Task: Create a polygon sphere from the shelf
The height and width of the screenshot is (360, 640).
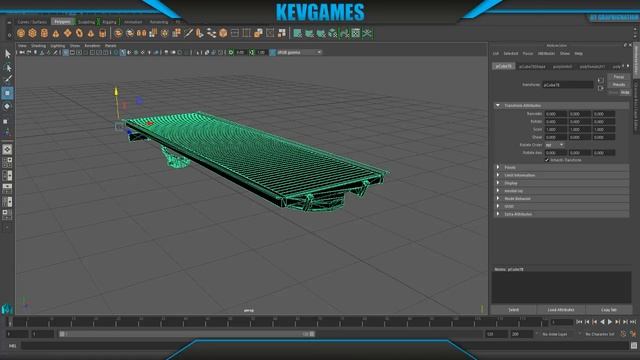Action: (21, 33)
